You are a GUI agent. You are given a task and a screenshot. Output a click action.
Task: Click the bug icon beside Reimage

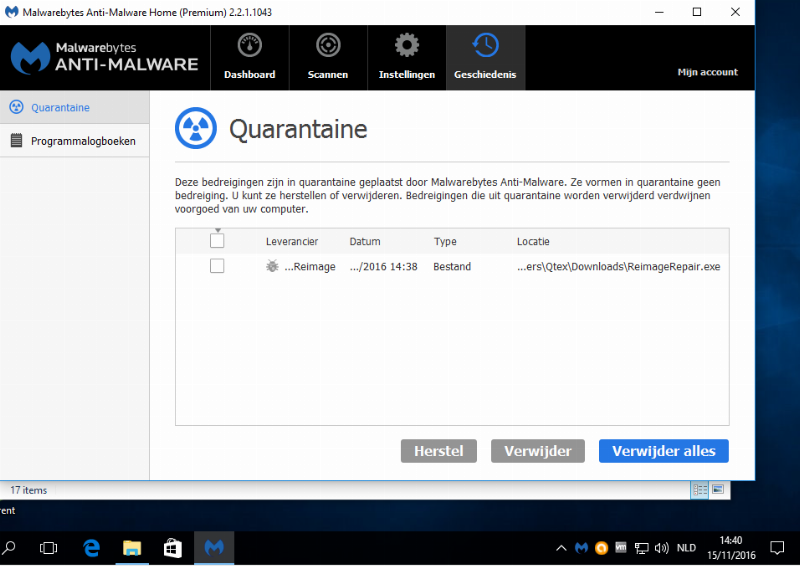coord(272,266)
